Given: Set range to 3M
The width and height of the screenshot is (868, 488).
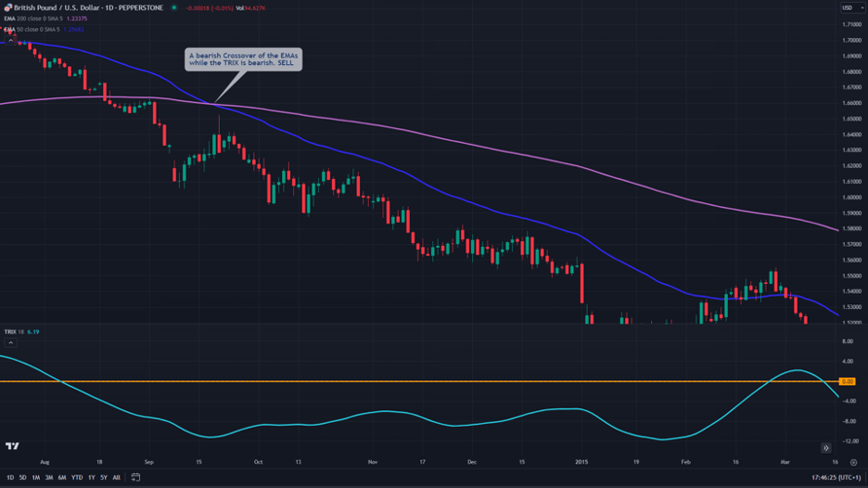Looking at the screenshot, I should [x=49, y=478].
